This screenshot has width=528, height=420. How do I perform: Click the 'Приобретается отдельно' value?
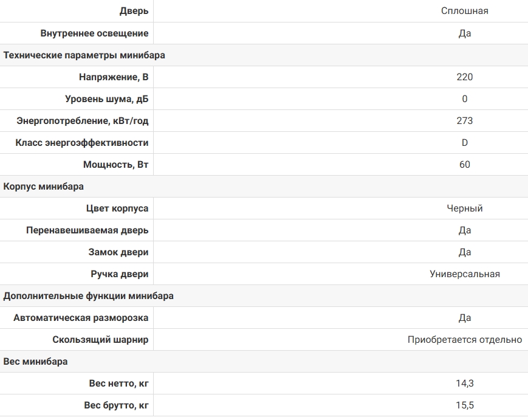pos(465,340)
